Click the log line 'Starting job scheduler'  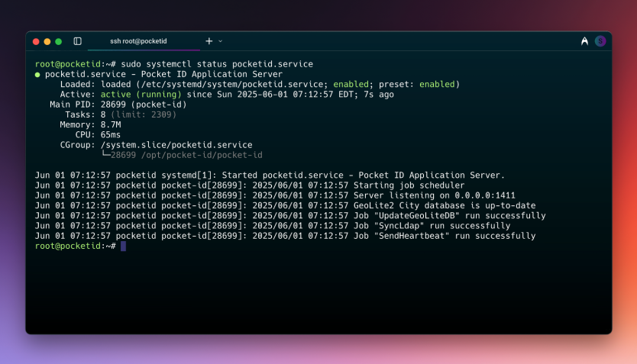coord(409,185)
